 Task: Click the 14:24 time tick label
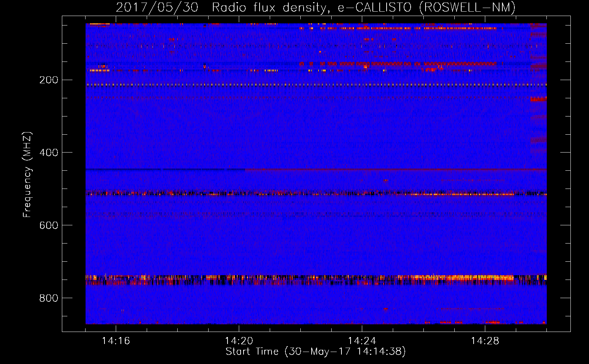(362, 341)
